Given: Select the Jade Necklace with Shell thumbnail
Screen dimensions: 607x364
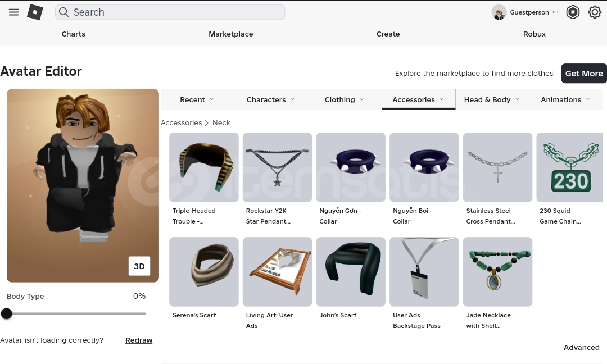Looking at the screenshot, I should (497, 271).
